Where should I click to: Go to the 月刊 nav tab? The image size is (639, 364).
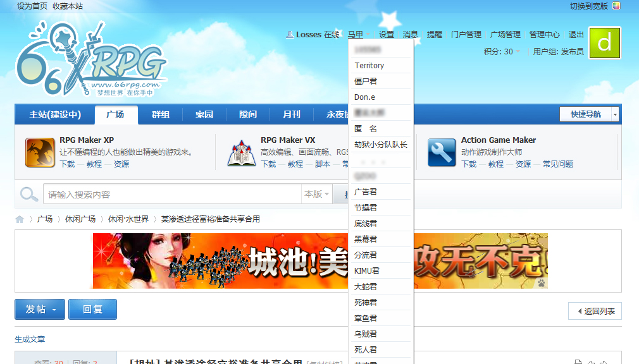click(292, 114)
